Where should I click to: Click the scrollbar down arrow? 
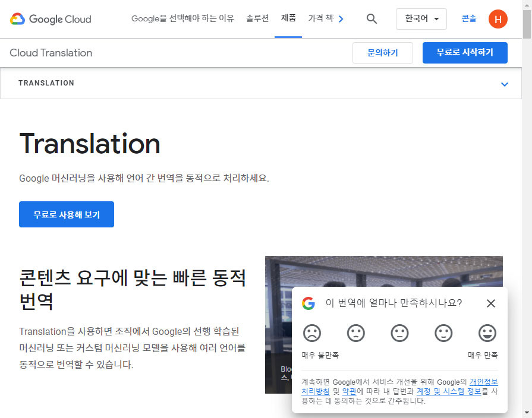pos(527,413)
